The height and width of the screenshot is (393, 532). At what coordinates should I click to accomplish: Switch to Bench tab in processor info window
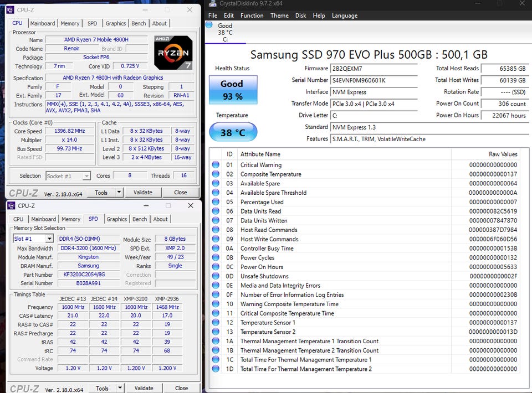tap(139, 23)
